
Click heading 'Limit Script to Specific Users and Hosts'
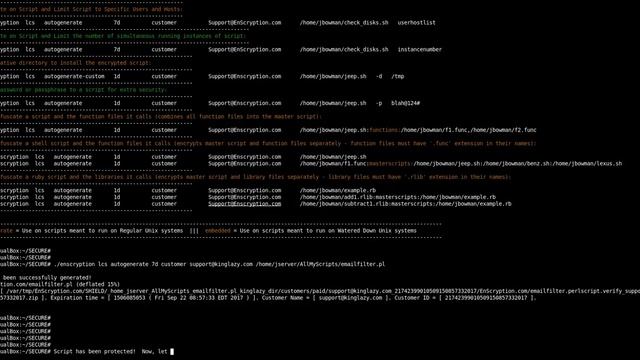91,9
